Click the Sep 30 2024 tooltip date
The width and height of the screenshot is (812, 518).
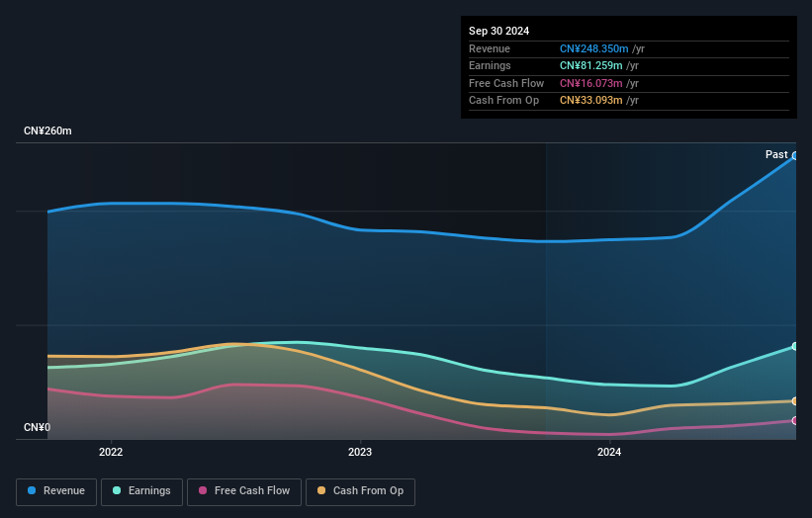tap(498, 31)
